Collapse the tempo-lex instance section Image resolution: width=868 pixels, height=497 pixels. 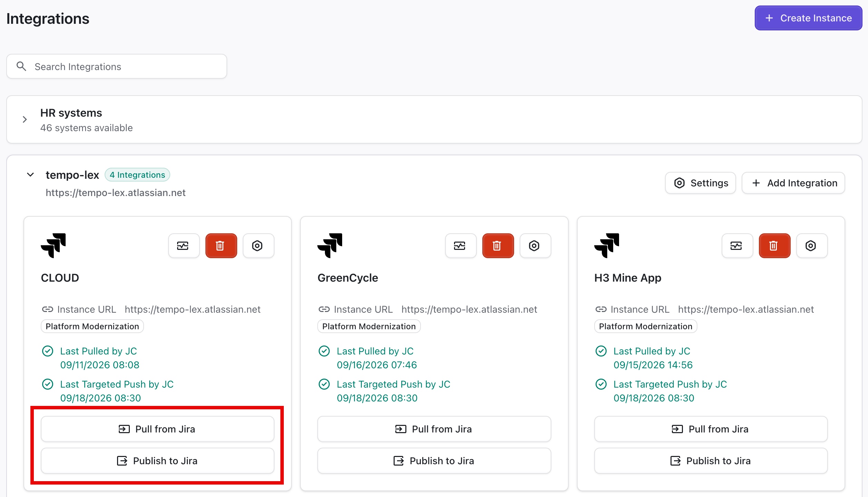point(30,175)
